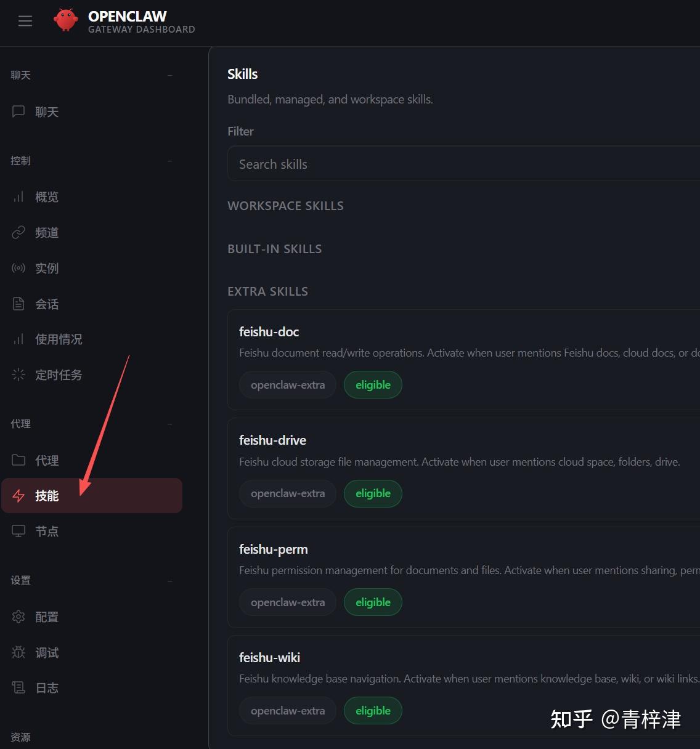The image size is (700, 749).
Task: Expand the WORKSPACE SKILLS group
Action: [x=286, y=206]
